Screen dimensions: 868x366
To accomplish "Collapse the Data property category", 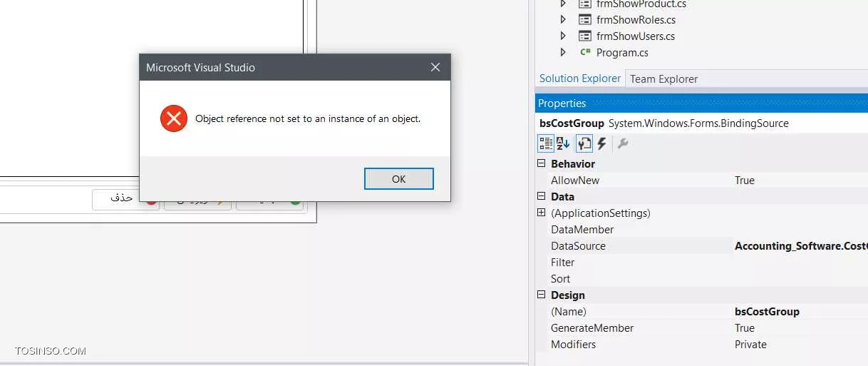I will point(542,197).
